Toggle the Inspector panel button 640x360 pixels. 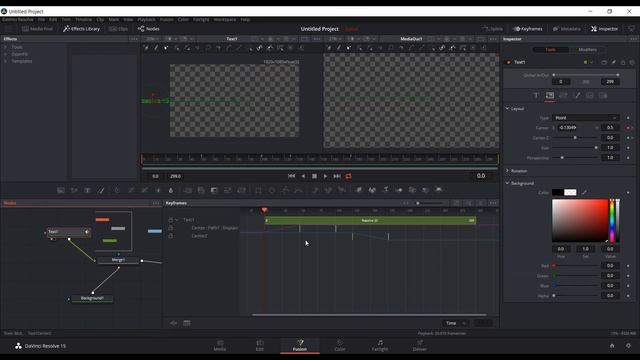tap(604, 29)
